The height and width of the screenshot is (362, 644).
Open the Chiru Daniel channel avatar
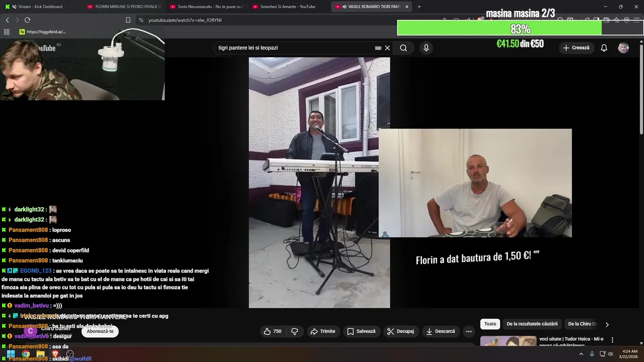[31, 331]
